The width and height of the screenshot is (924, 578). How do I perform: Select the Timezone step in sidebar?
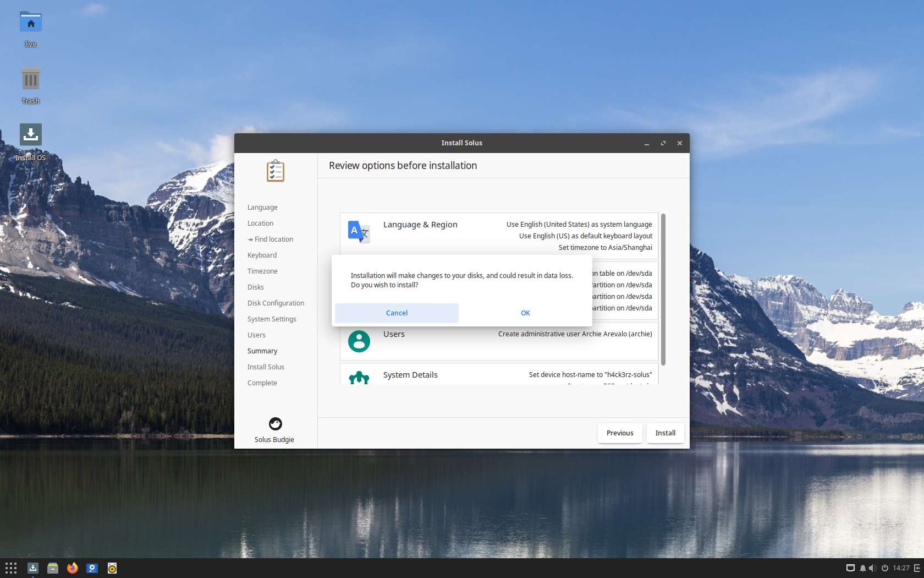(x=262, y=271)
